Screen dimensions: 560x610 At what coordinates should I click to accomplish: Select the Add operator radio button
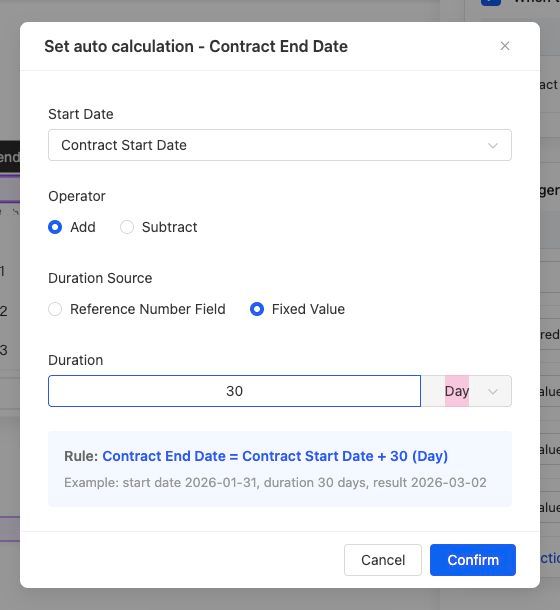tap(55, 227)
